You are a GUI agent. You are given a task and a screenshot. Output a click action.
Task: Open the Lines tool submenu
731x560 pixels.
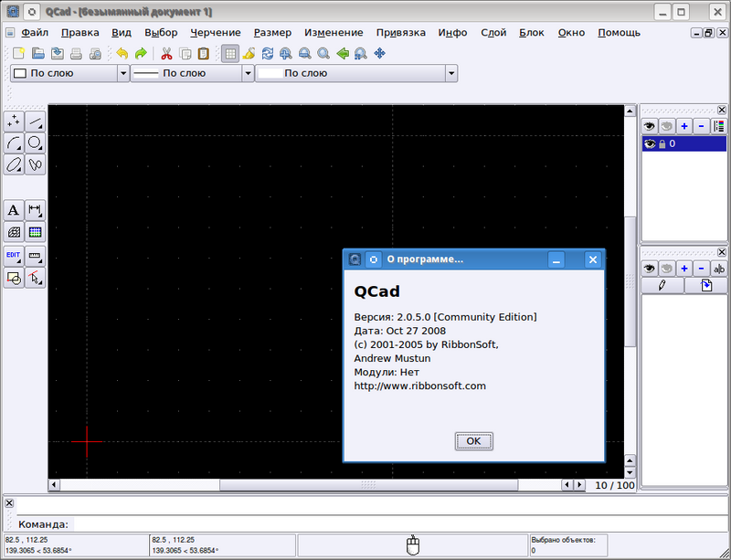click(35, 122)
